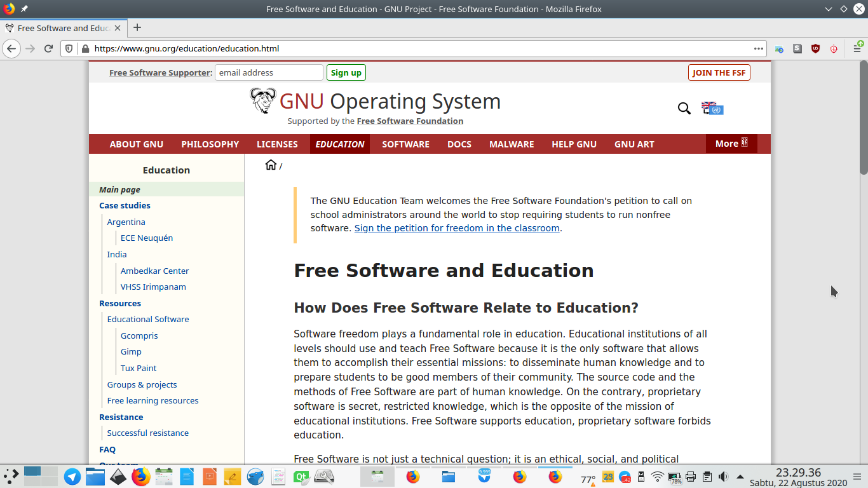Open the page actions three-dot menu
868x488 pixels.
coord(759,48)
